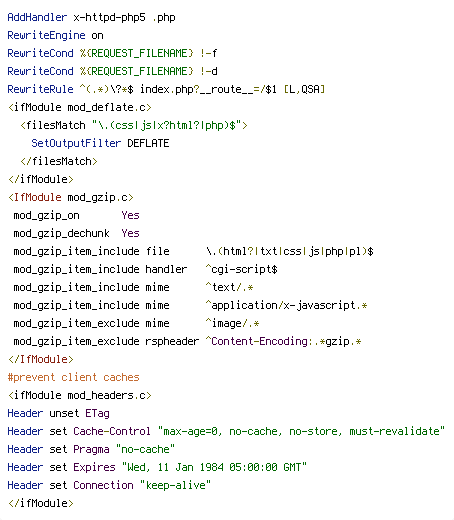Click the application/x-javascript mime pattern

point(286,305)
